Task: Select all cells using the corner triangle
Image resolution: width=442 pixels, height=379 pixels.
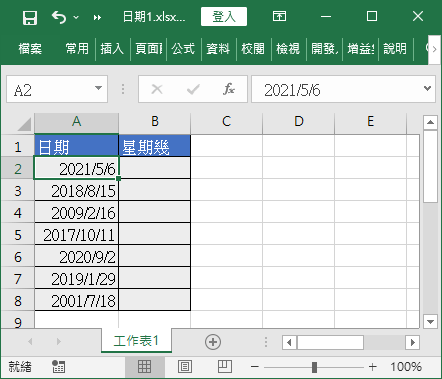Action: tap(24, 124)
